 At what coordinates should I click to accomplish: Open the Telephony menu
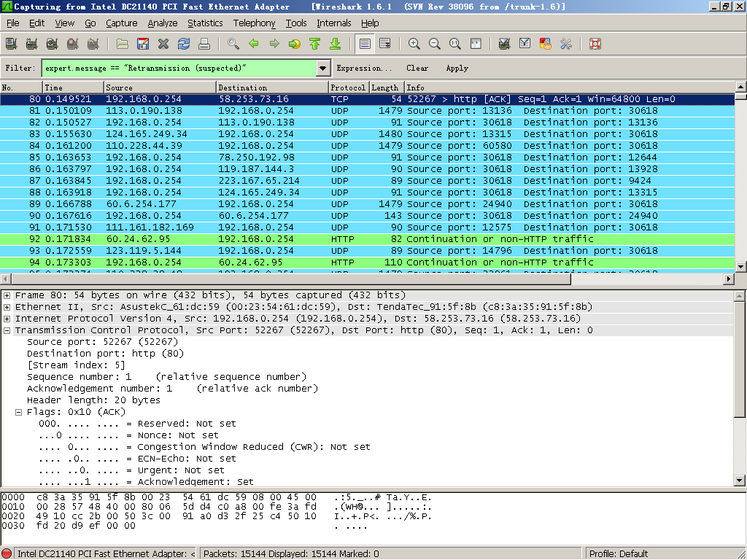click(x=254, y=23)
